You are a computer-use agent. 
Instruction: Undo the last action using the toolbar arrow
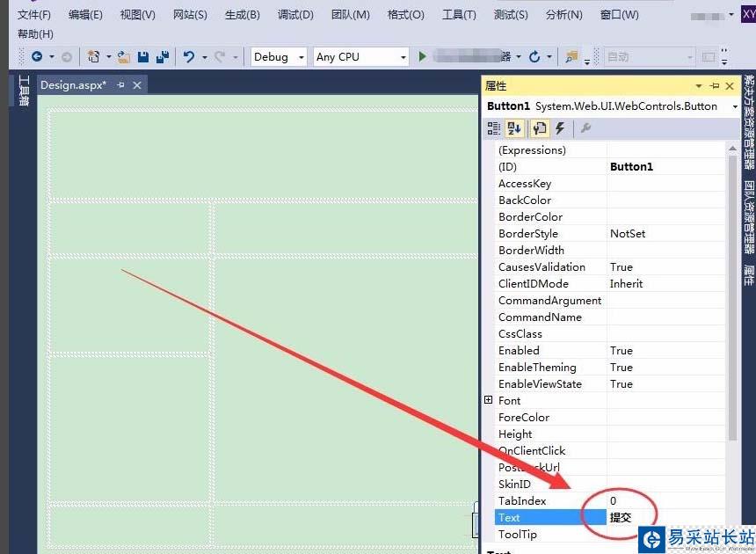click(188, 56)
